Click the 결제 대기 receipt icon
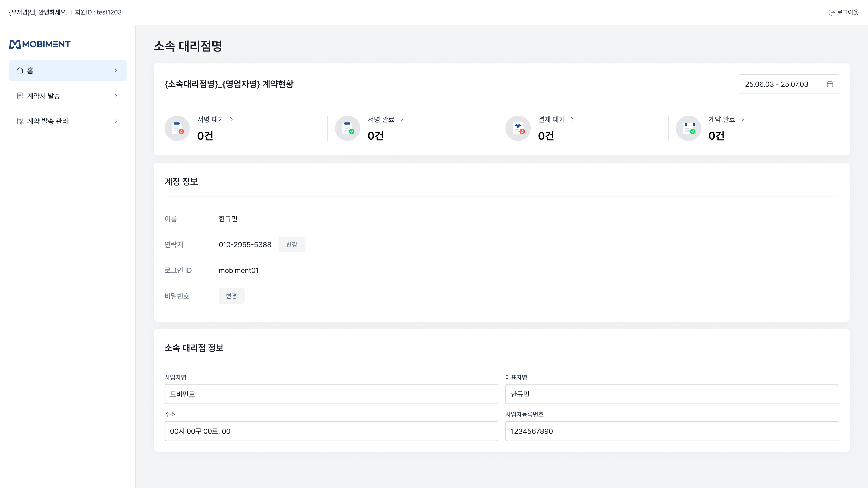The width and height of the screenshot is (868, 488). point(518,128)
